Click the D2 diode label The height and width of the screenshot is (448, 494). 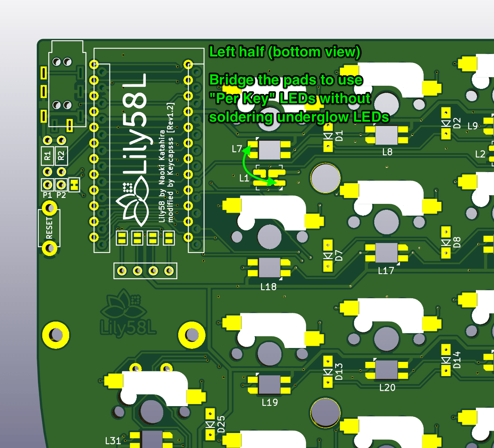pos(457,123)
